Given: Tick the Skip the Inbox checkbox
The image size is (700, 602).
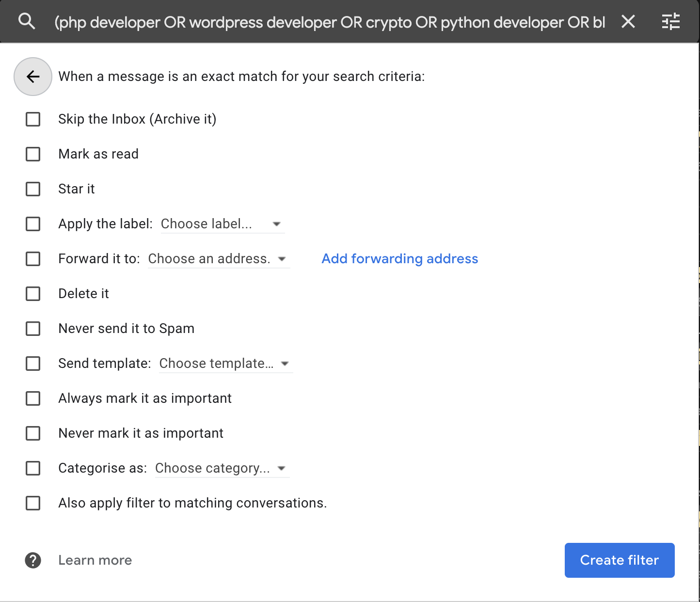Looking at the screenshot, I should coord(33,119).
